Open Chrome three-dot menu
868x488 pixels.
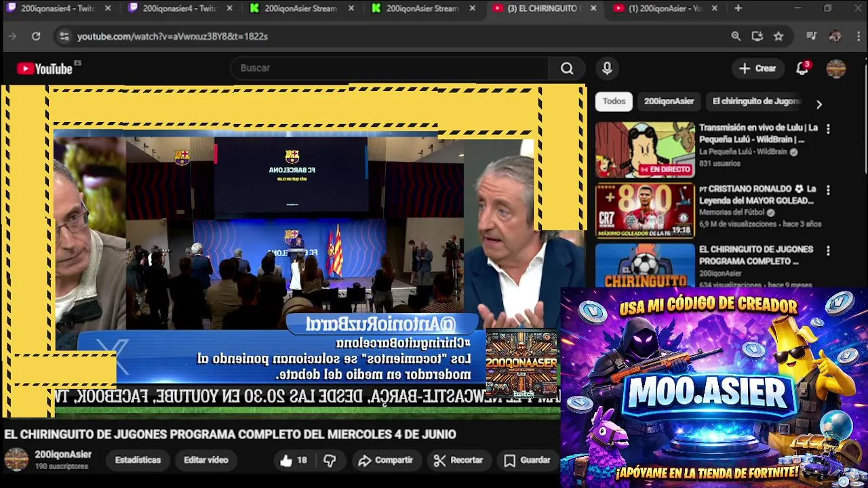click(858, 37)
